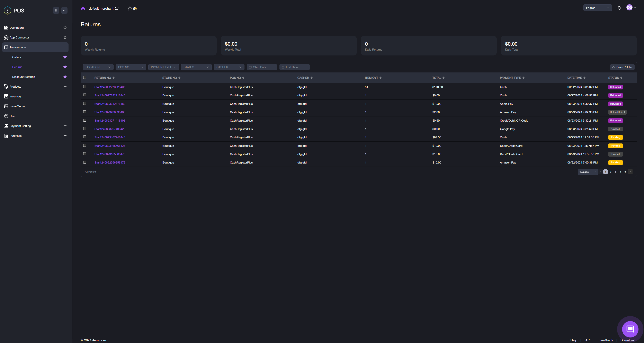Open the favorites star (5) icon
The width and height of the screenshot is (644, 343).
(x=130, y=9)
